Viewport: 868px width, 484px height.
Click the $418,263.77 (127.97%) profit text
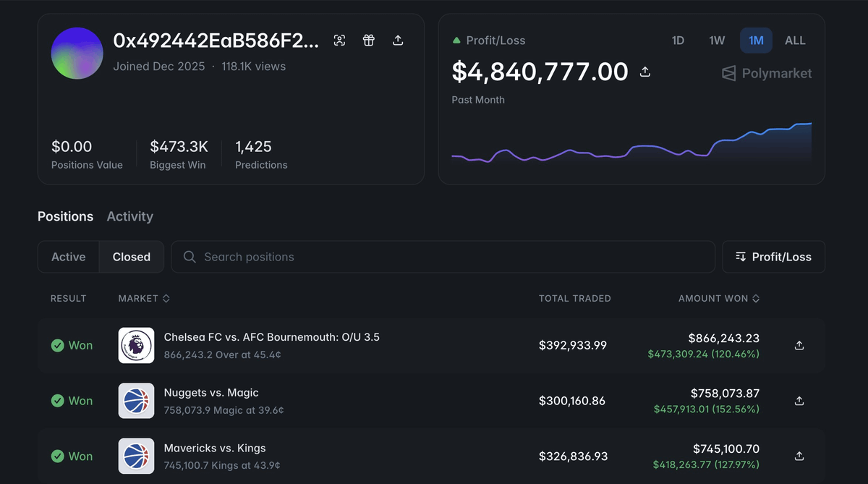pyautogui.click(x=706, y=465)
